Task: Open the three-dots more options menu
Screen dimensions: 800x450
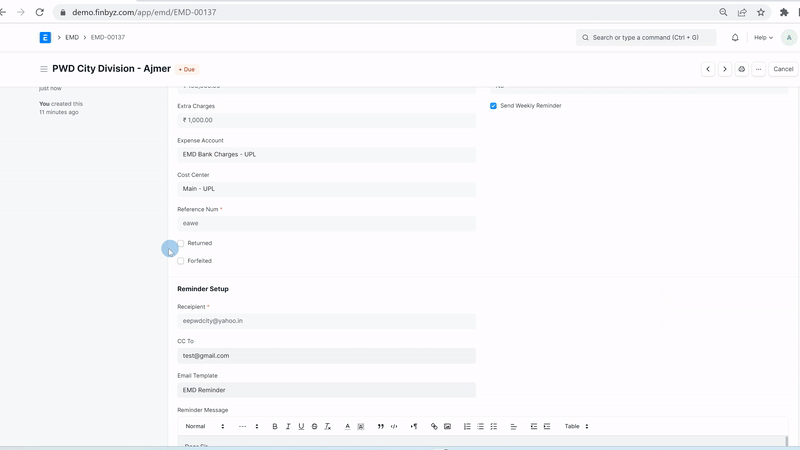Action: [759, 69]
